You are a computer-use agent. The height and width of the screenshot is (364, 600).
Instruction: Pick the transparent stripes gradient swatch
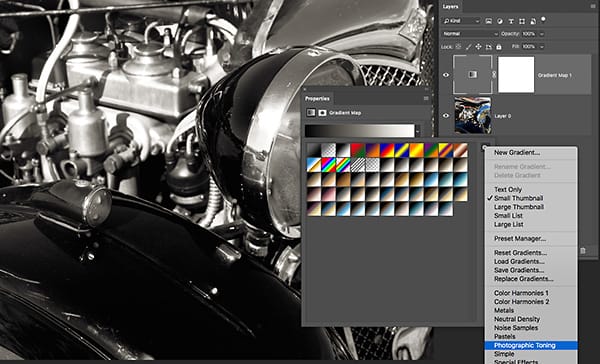click(358, 165)
